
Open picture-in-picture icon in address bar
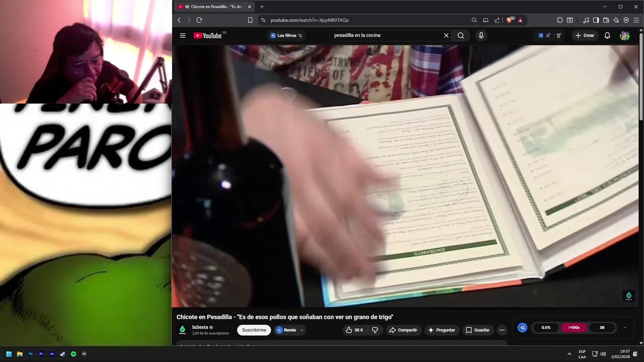486,20
